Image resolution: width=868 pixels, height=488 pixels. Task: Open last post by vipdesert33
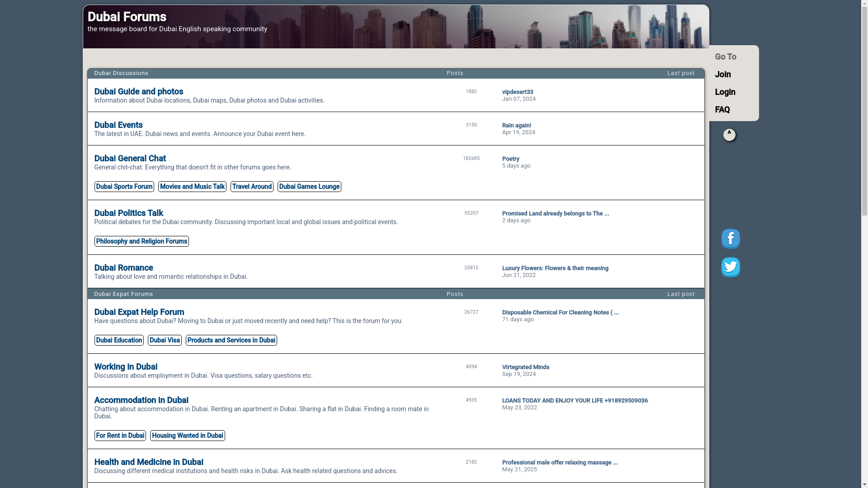(x=517, y=92)
